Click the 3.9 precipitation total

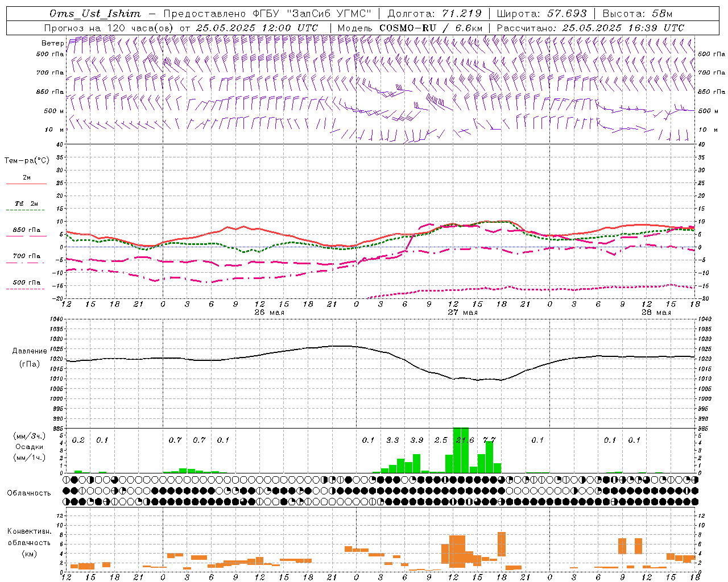(x=417, y=440)
